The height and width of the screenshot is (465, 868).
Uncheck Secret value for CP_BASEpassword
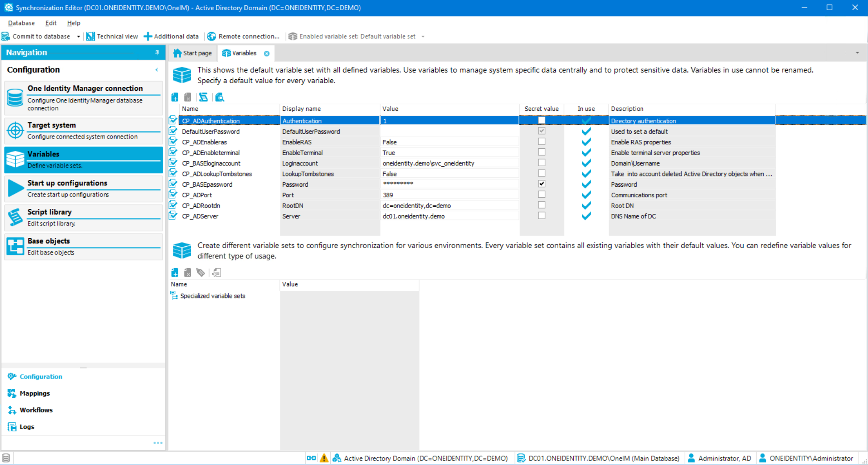coord(542,184)
